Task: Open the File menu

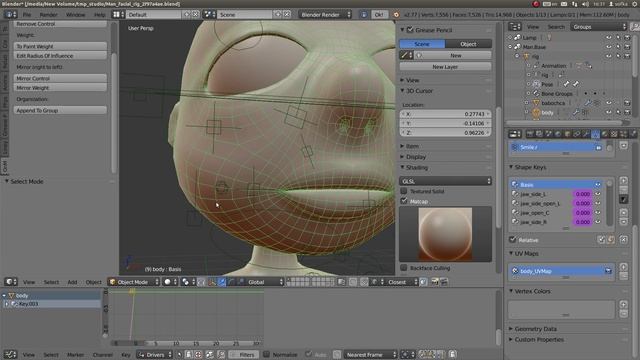Action: pyautogui.click(x=27, y=14)
